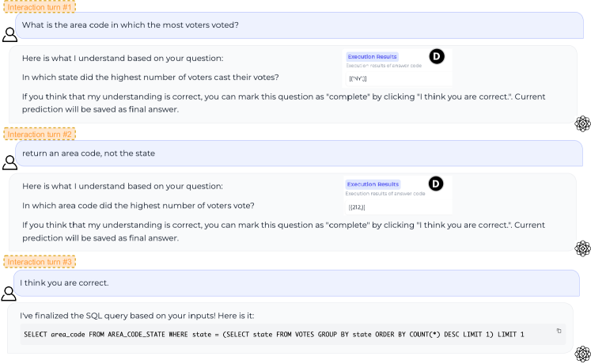Click the [(212,)] execution result output

click(358, 207)
